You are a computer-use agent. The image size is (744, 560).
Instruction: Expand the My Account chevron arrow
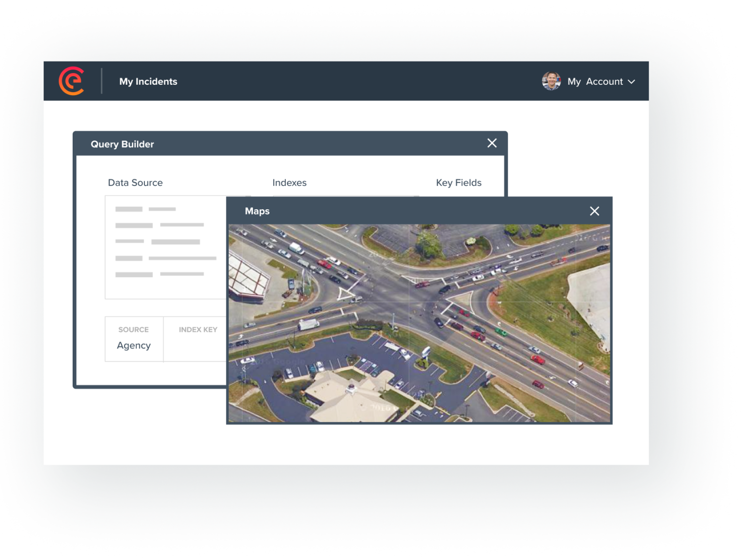click(631, 82)
